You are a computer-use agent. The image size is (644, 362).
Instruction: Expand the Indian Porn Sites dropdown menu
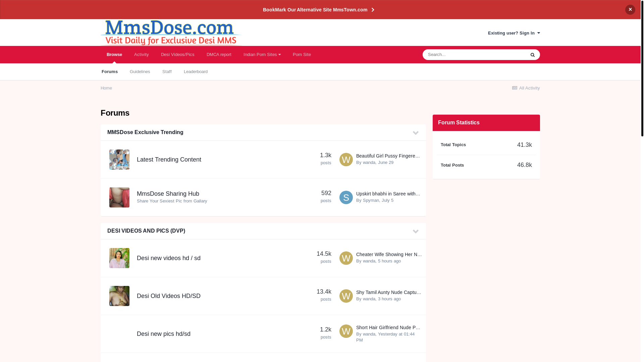tap(262, 55)
